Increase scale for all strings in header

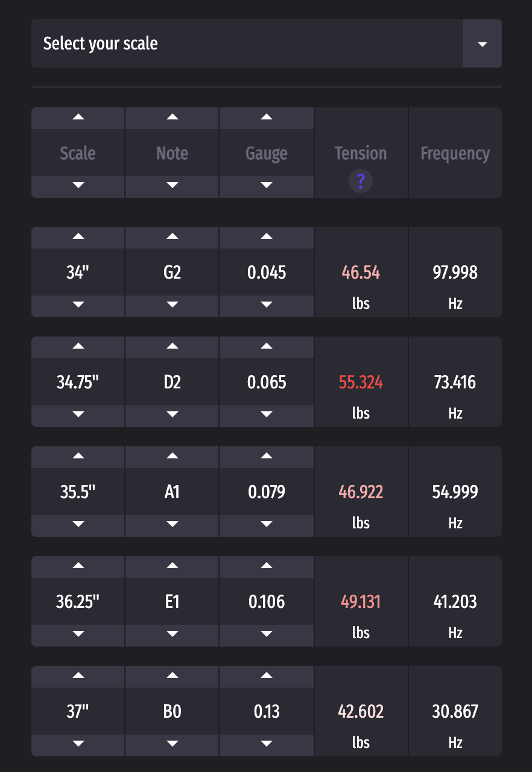pos(78,118)
